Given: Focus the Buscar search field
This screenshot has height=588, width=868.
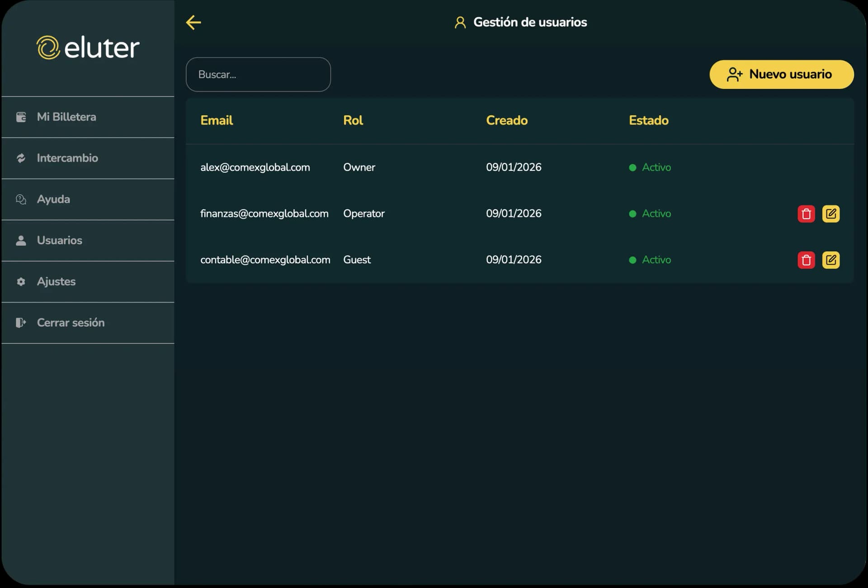Looking at the screenshot, I should 258,75.
